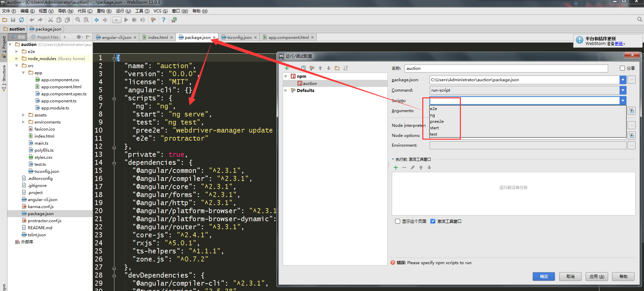
Task: Open Settings via the wrench toolbar icon
Action: [x=153, y=20]
